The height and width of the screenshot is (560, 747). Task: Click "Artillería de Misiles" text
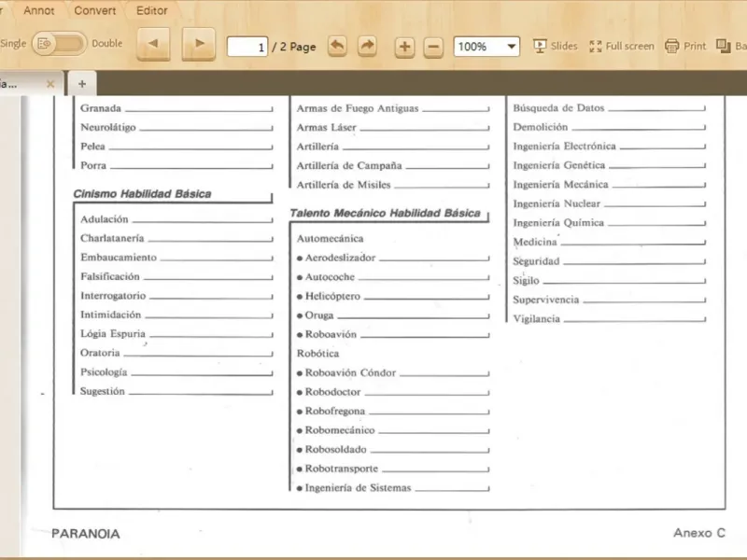(x=344, y=185)
